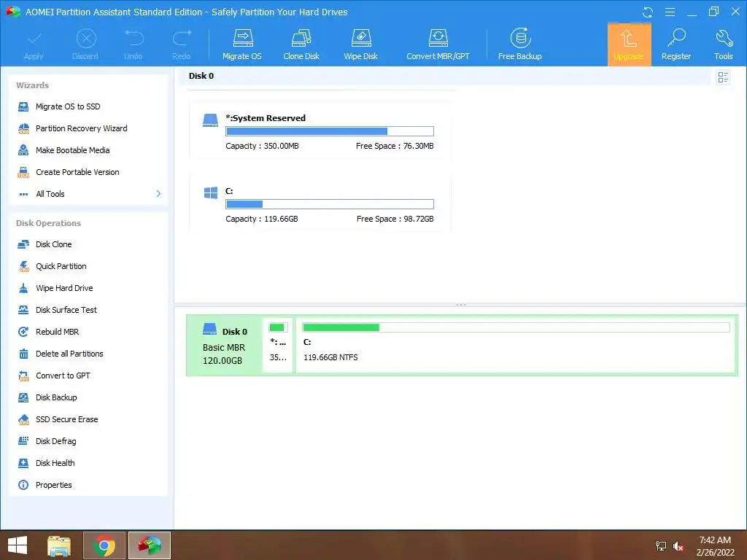Click the AOMEI taskbar button

tap(149, 545)
